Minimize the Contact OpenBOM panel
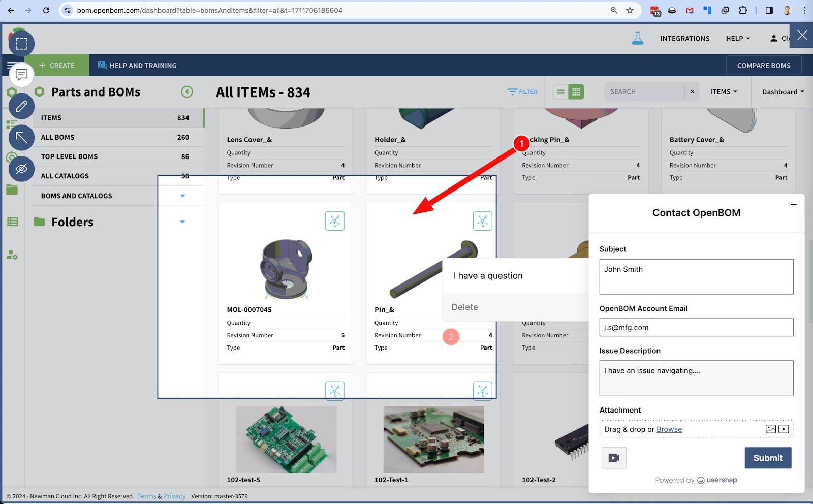 pos(793,205)
